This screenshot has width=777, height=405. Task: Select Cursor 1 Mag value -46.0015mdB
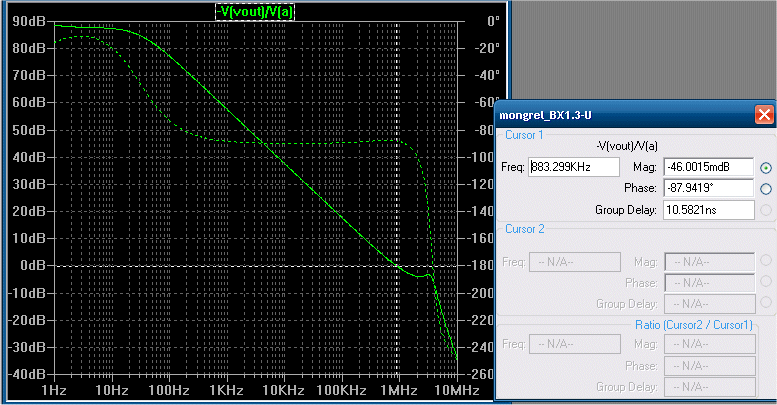[709, 167]
